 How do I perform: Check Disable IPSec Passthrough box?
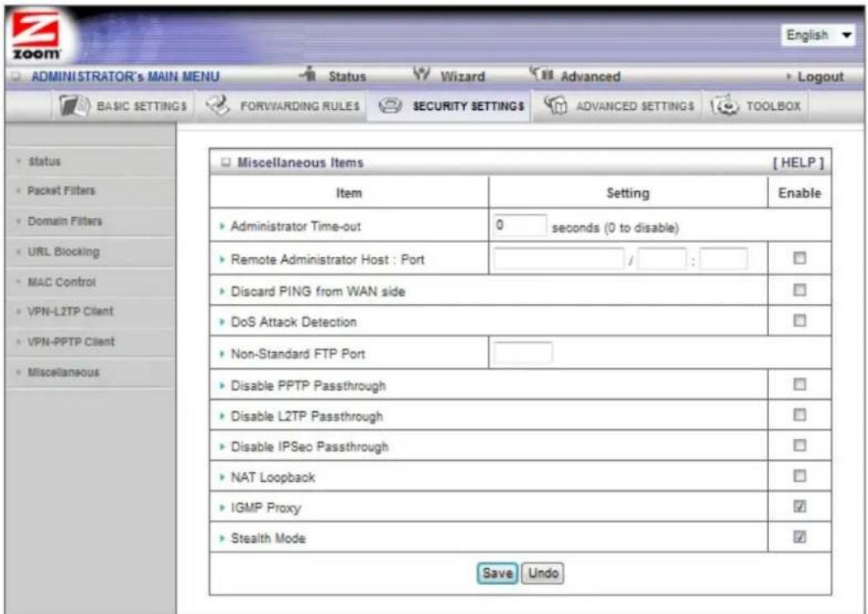coord(799,445)
